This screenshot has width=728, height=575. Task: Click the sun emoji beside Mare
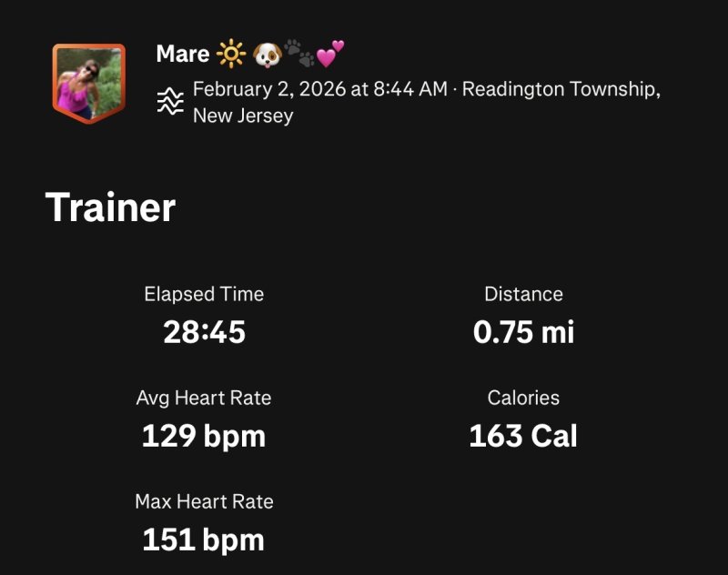pyautogui.click(x=231, y=55)
